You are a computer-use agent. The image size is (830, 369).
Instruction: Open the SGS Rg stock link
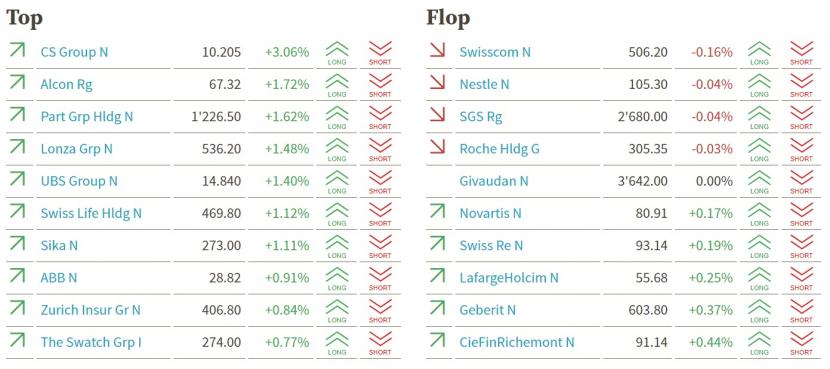pyautogui.click(x=481, y=117)
